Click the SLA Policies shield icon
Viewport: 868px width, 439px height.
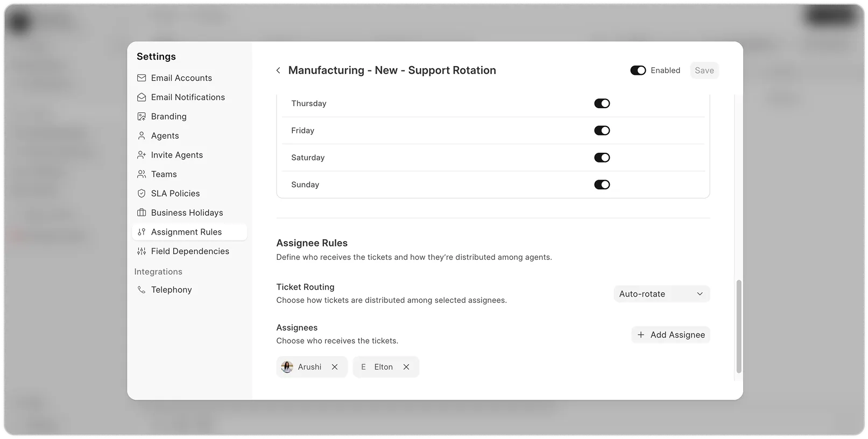coord(142,194)
